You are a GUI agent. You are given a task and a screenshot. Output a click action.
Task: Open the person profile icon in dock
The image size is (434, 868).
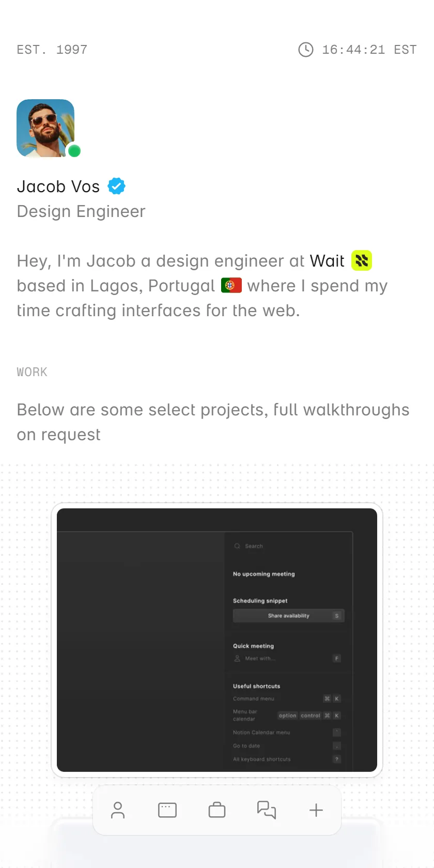coord(118,810)
